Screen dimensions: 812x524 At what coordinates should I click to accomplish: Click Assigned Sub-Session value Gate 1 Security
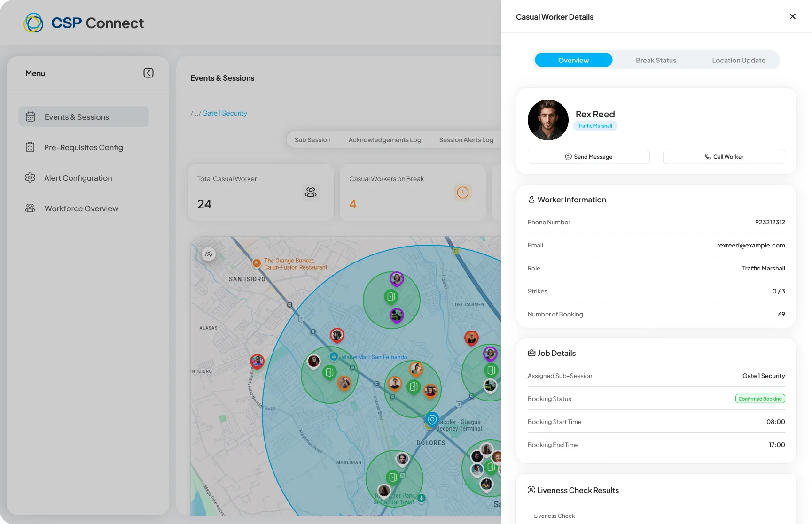(764, 376)
